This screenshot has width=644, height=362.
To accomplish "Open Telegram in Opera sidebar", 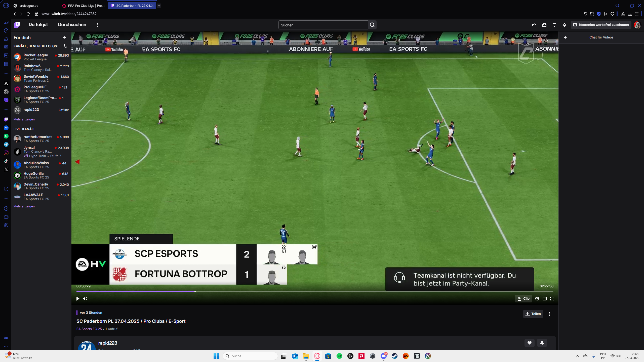I will tap(6, 144).
